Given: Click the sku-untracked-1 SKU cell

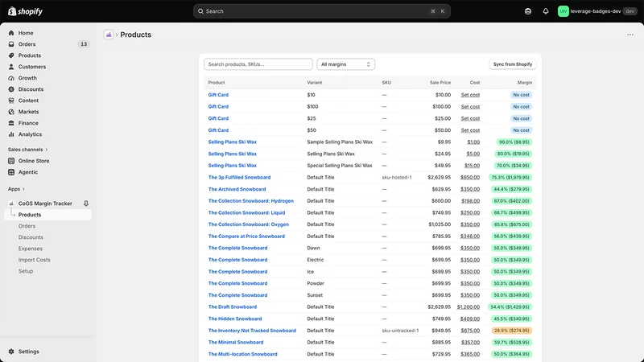Looking at the screenshot, I should pos(400,331).
